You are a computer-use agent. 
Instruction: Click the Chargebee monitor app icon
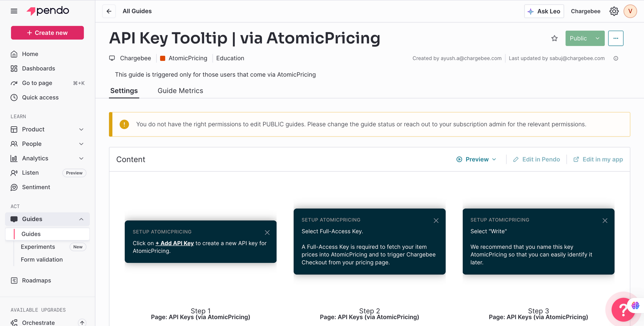[x=112, y=58]
